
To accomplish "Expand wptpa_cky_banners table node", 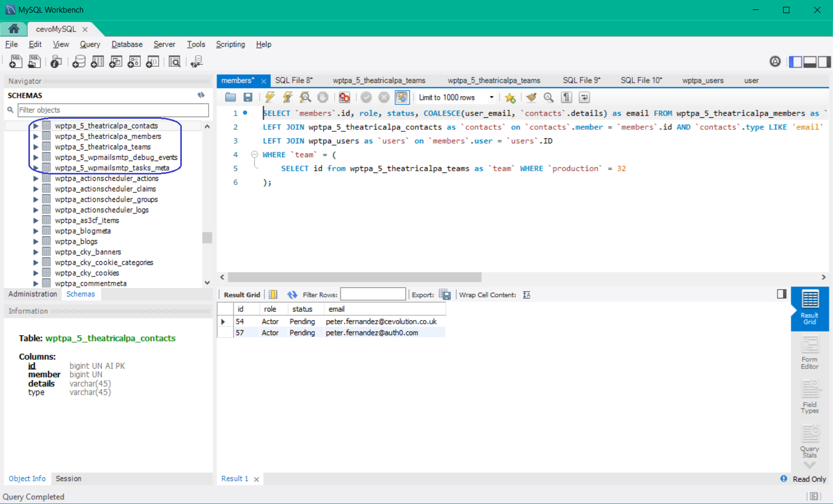I will click(36, 252).
